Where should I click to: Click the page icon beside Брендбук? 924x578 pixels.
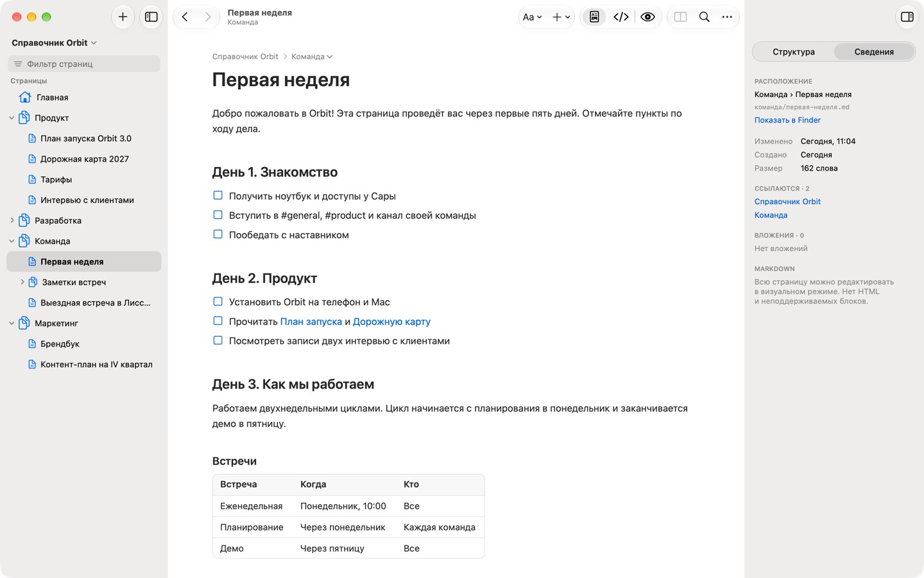[x=32, y=344]
